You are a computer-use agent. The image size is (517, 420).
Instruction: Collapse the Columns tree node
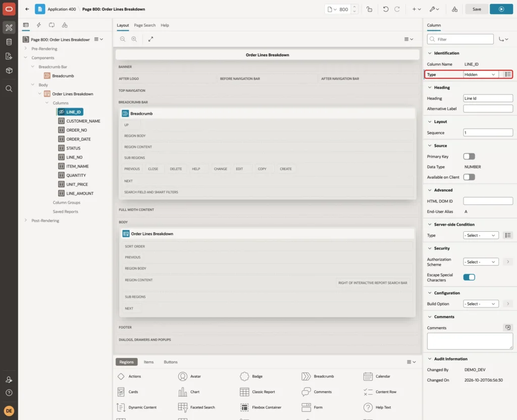47,103
